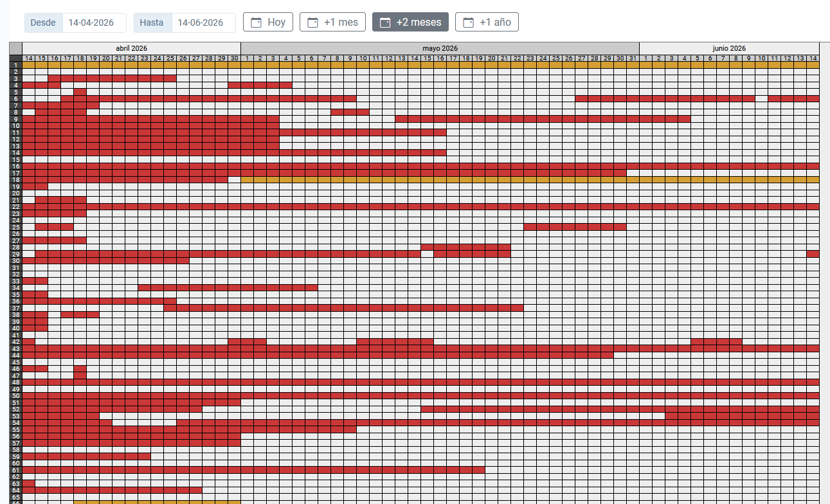Click the day 30 column header in April
The height and width of the screenshot is (504, 830).
pyautogui.click(x=234, y=59)
